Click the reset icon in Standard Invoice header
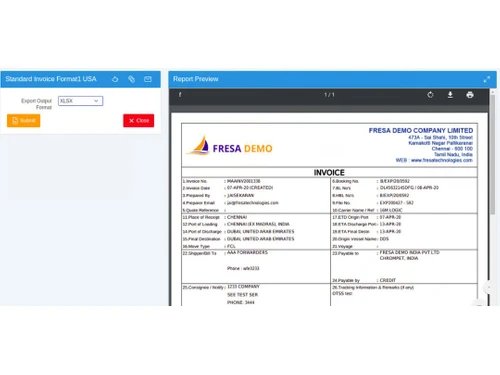 click(x=115, y=79)
